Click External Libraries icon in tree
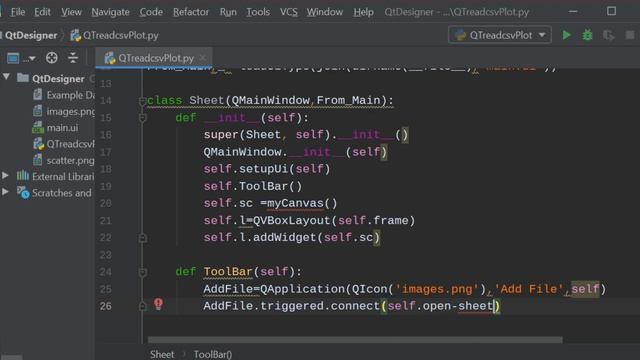This screenshot has height=360, width=640. tap(22, 176)
